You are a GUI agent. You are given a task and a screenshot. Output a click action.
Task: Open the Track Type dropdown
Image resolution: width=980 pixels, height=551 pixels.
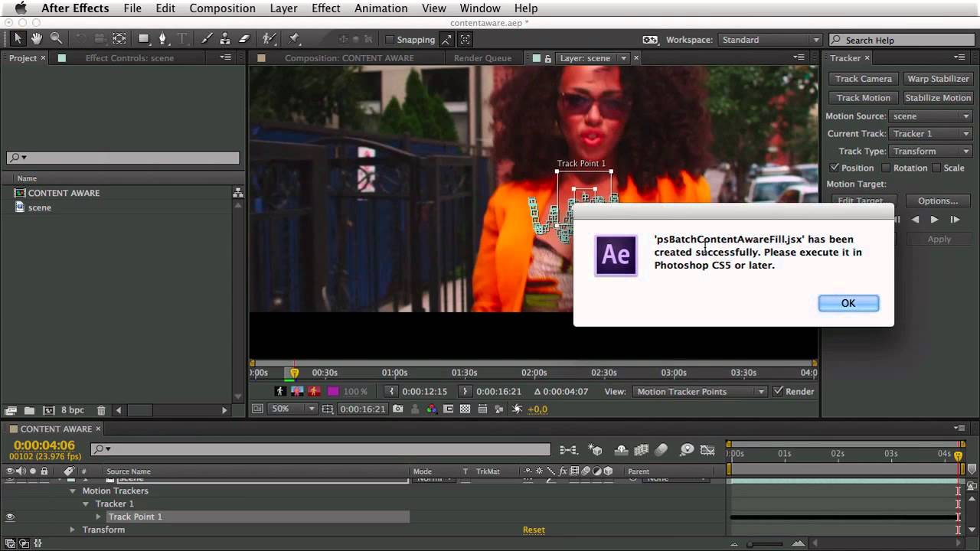pos(931,151)
